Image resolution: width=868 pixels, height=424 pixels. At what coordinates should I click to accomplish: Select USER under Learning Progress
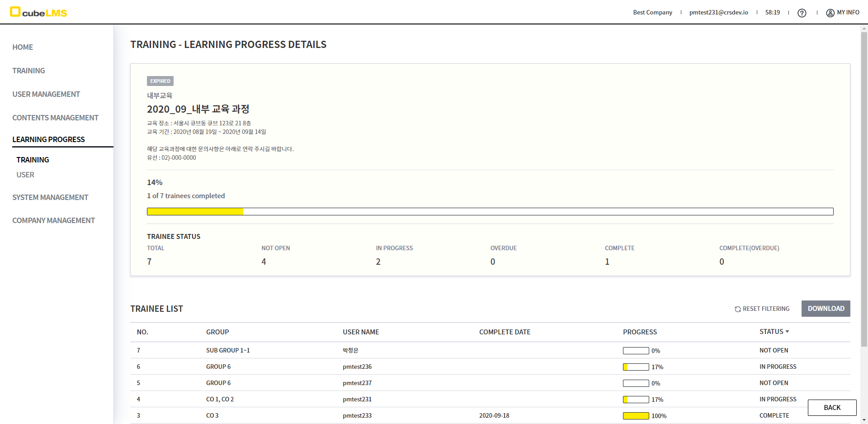[25, 175]
